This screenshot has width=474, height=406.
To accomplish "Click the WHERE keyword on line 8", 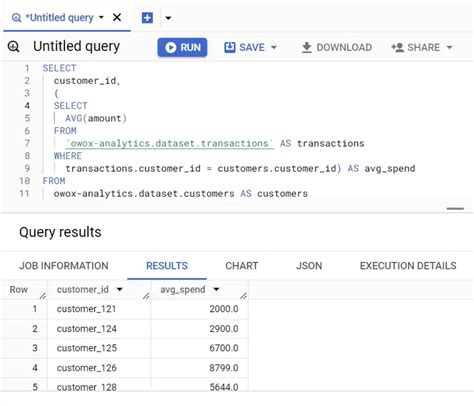I will coord(68,156).
